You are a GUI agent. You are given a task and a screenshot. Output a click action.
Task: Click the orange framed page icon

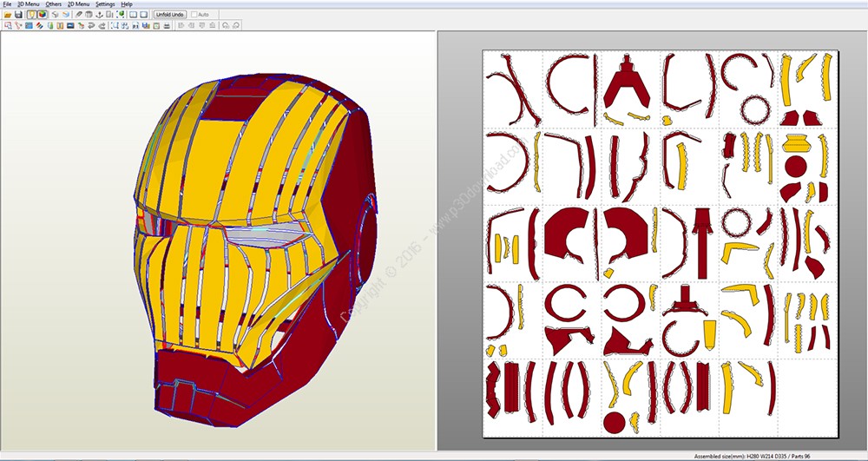(x=61, y=25)
